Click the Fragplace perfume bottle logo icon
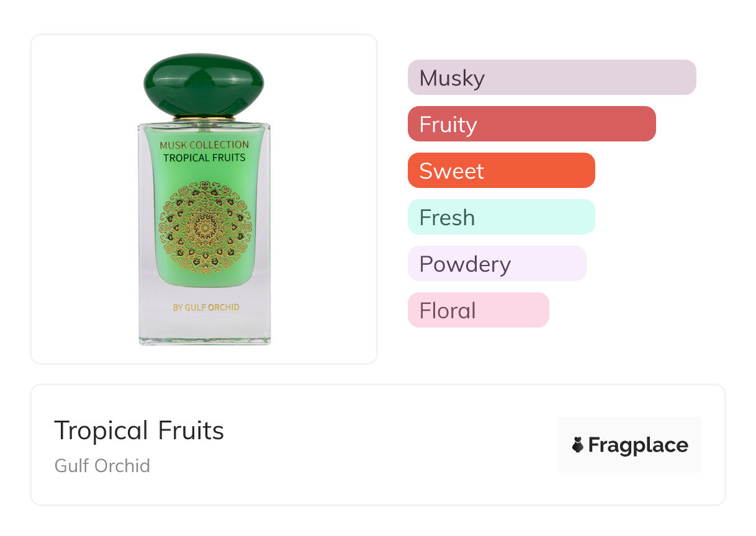Viewport: 756px width, 536px height. 578,445
